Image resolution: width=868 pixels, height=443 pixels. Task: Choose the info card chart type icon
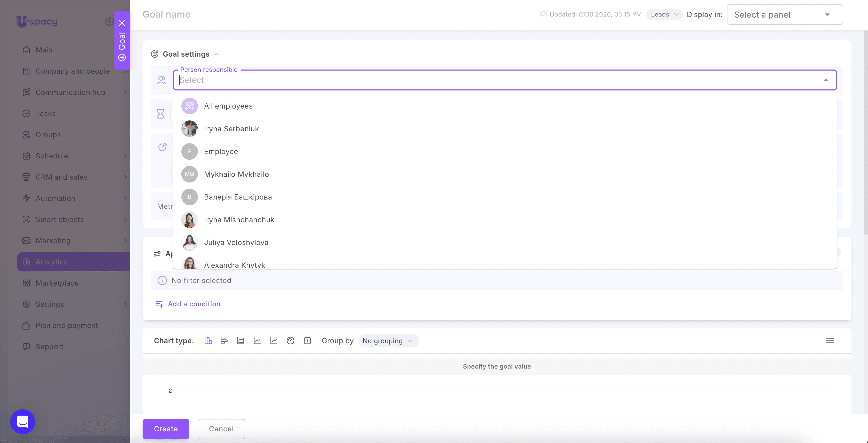pyautogui.click(x=307, y=340)
